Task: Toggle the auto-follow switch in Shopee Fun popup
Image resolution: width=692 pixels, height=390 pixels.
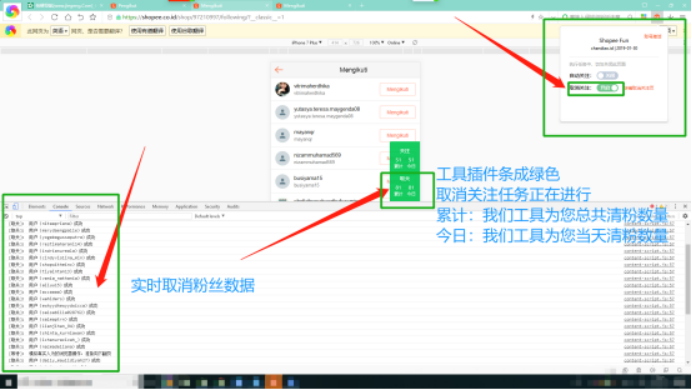Action: [607, 75]
